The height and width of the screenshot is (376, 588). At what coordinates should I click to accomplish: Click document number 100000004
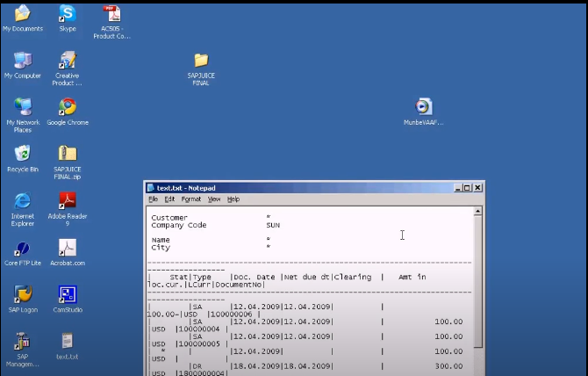click(x=199, y=329)
